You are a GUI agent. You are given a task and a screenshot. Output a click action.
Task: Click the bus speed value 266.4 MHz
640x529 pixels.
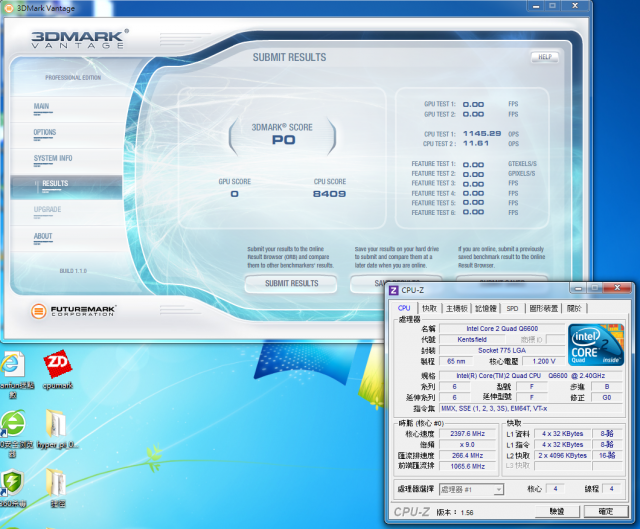click(468, 456)
